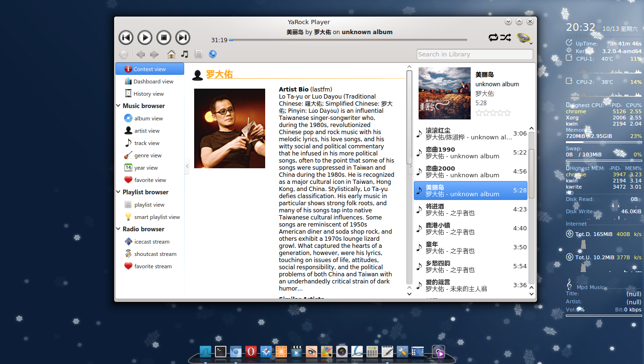Focus the Search in Library field
The width and height of the screenshot is (644, 364).
click(474, 54)
